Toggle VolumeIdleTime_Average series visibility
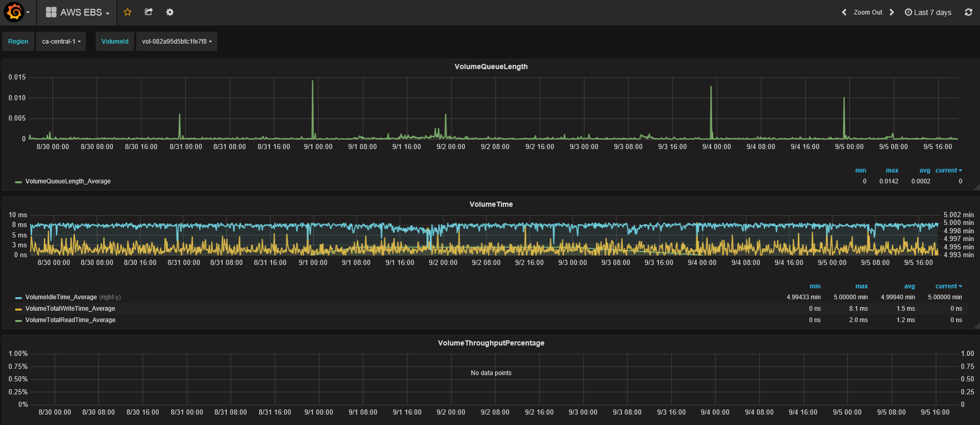The width and height of the screenshot is (980, 425). (61, 297)
